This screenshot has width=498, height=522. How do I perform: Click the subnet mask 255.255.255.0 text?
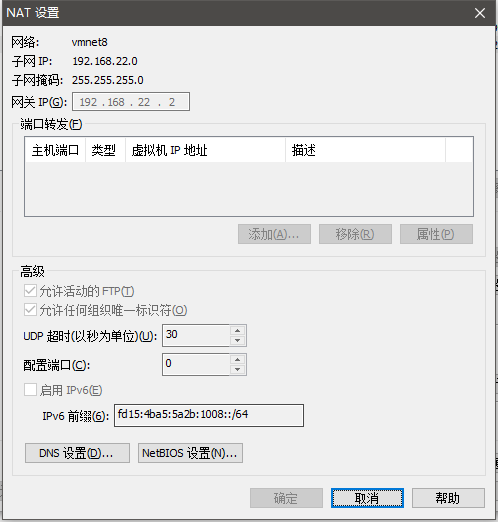[108, 80]
